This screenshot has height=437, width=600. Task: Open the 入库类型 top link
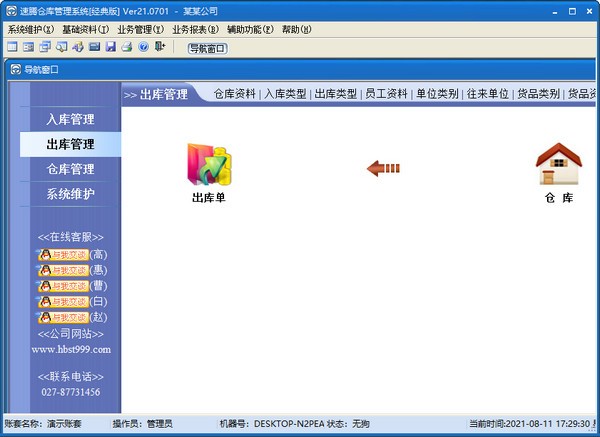click(x=285, y=94)
